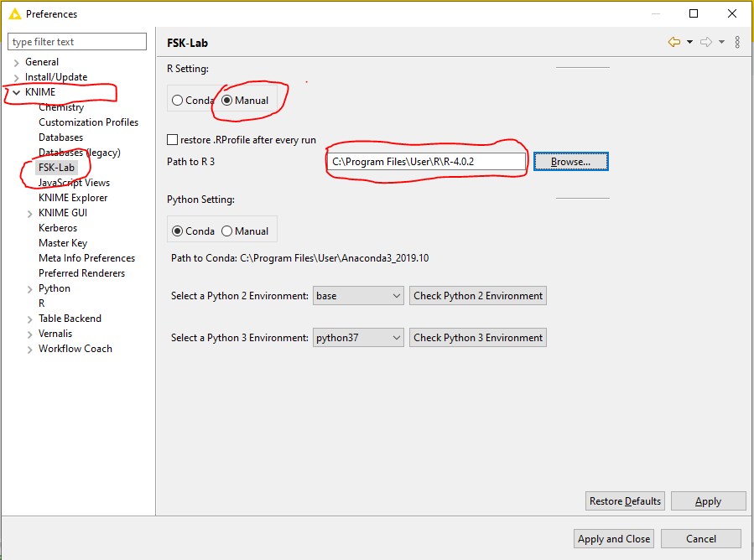This screenshot has height=560, width=754.
Task: Select the Install/Update tree item
Action: coord(56,77)
